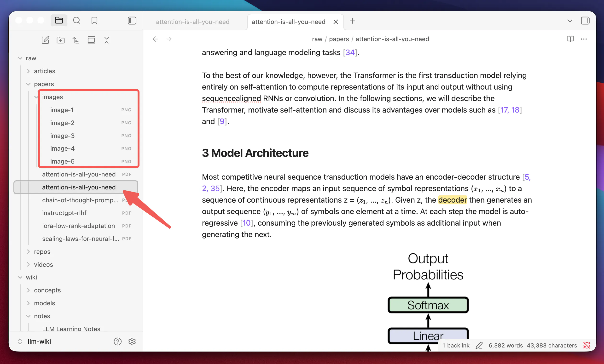Click the 3 Model Architecture heading
The width and height of the screenshot is (604, 364).
point(255,153)
